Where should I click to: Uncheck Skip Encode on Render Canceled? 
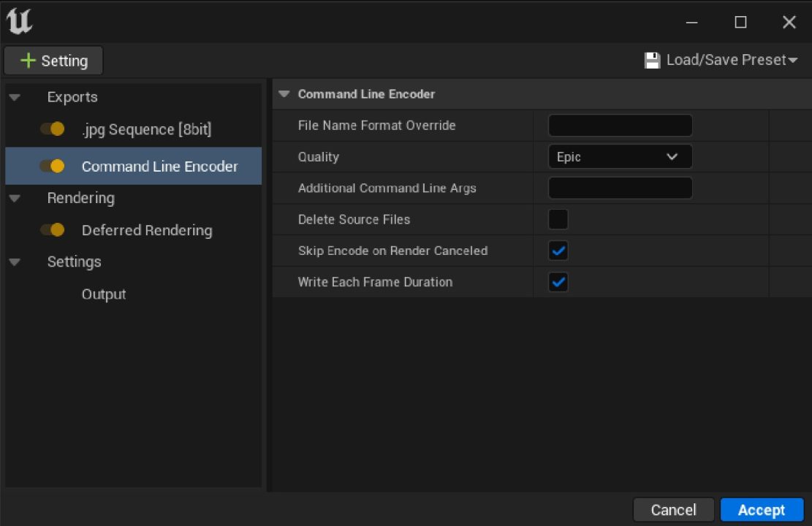tap(558, 251)
